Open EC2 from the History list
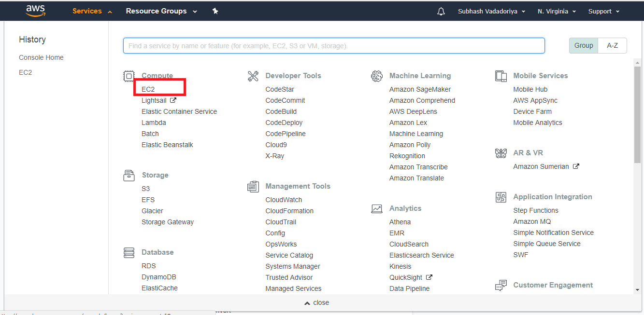 [26, 72]
